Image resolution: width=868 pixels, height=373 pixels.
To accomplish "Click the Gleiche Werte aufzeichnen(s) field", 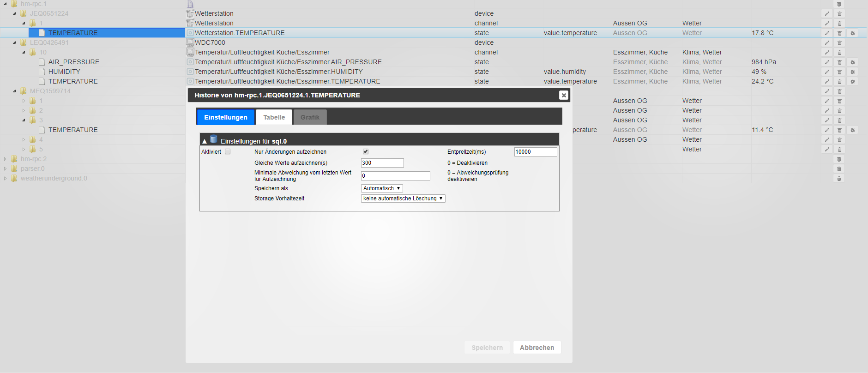I will (382, 163).
